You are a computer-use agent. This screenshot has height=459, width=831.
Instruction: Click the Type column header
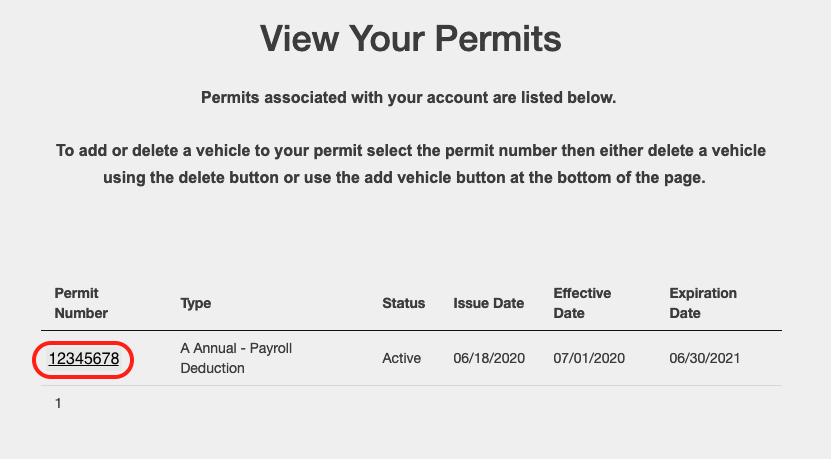click(x=196, y=303)
